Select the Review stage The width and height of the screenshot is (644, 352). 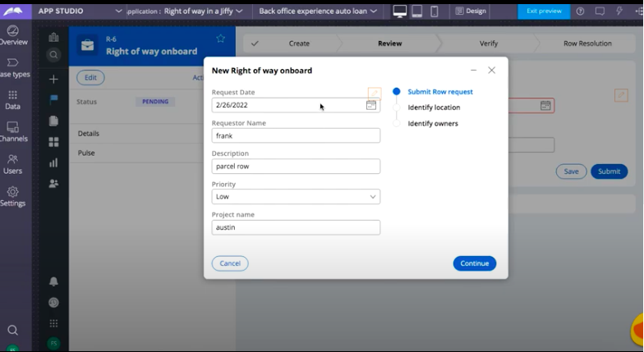[x=389, y=43]
